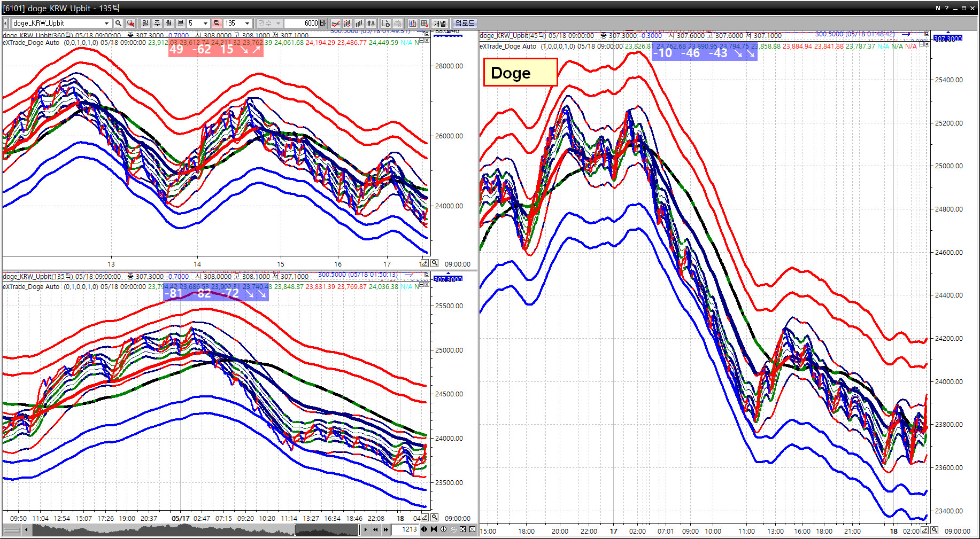Select the monthly (월) chart period
Image resolution: width=980 pixels, height=539 pixels.
click(x=169, y=23)
